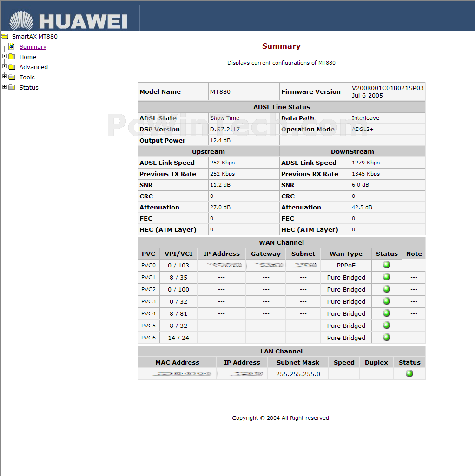Viewport: 475px width, 476px height.
Task: Click the MT880 model name value
Action: (220, 91)
